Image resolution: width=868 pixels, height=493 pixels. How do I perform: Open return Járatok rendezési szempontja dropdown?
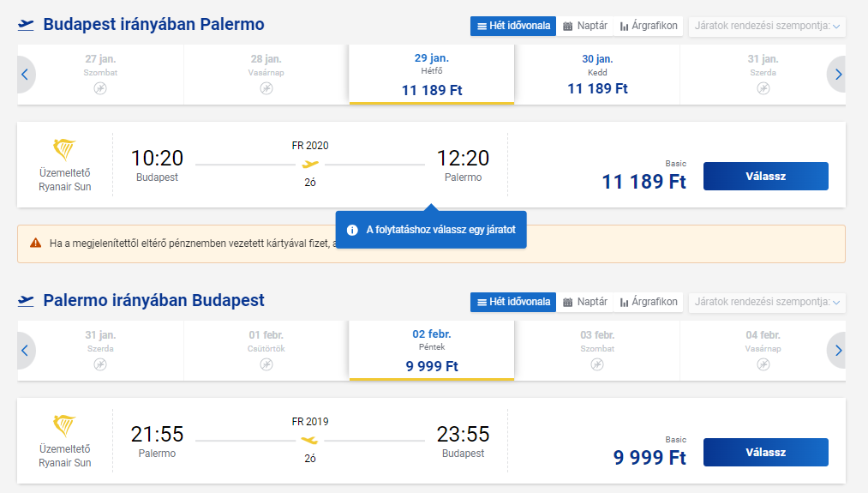click(767, 302)
